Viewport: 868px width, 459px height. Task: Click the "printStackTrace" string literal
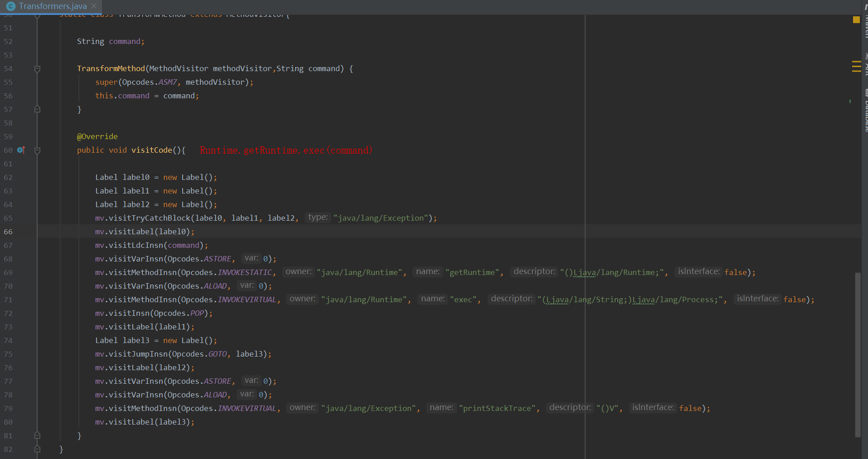497,408
